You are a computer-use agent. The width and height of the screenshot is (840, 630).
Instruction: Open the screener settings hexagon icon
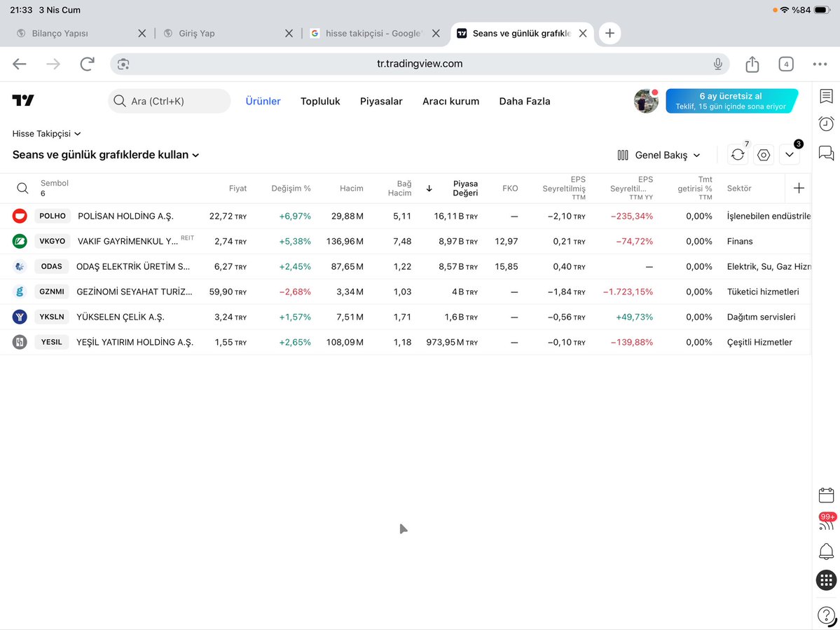click(x=764, y=155)
